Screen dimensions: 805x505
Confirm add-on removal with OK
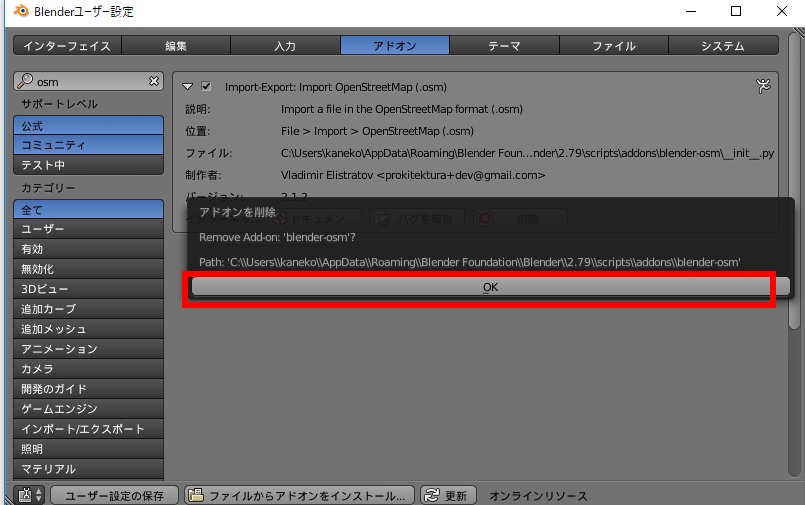(490, 287)
